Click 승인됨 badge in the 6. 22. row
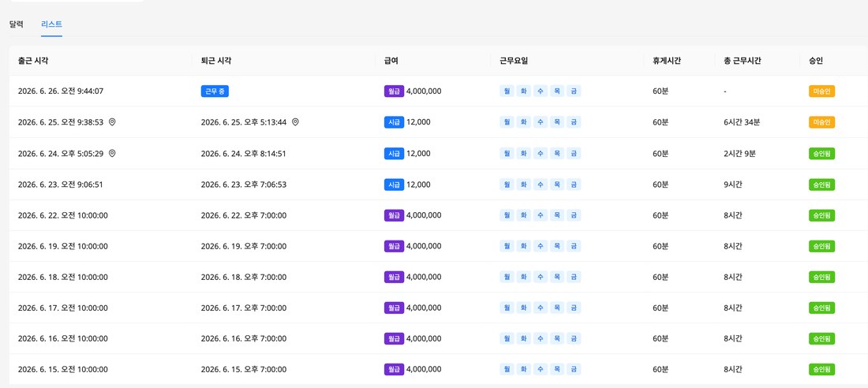Screen dimensions: 868x388 (x=821, y=215)
